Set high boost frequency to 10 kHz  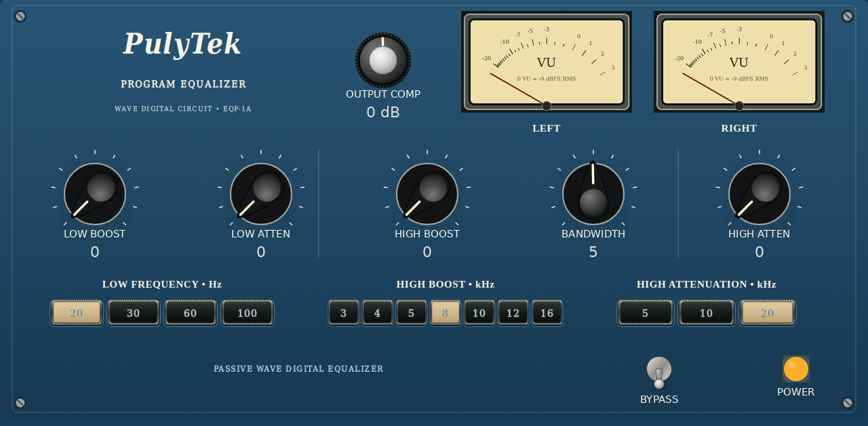(479, 313)
